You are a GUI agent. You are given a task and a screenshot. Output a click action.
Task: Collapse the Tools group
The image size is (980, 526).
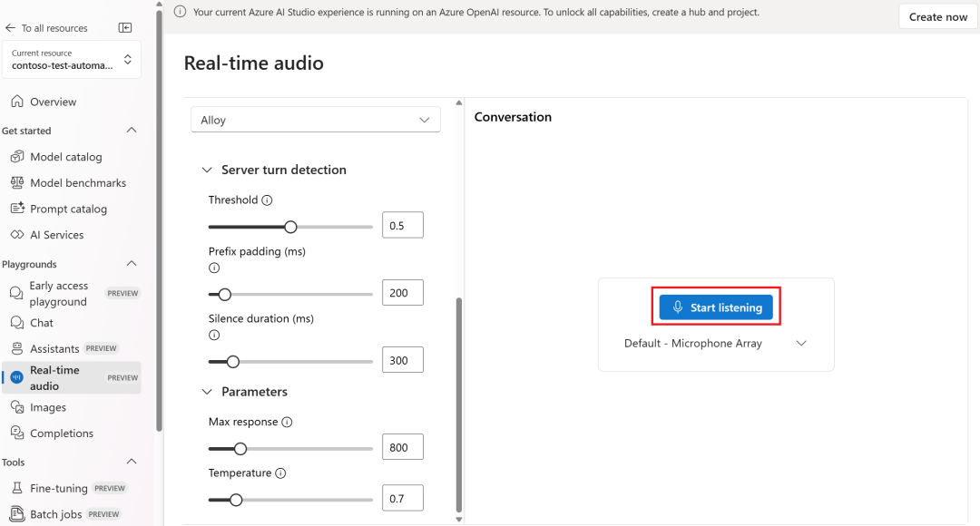coord(132,462)
